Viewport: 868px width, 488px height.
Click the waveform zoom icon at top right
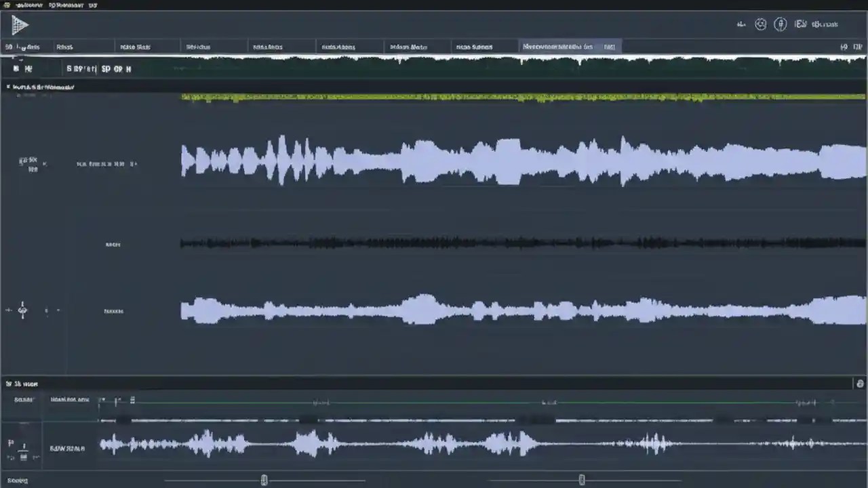pyautogui.click(x=741, y=24)
